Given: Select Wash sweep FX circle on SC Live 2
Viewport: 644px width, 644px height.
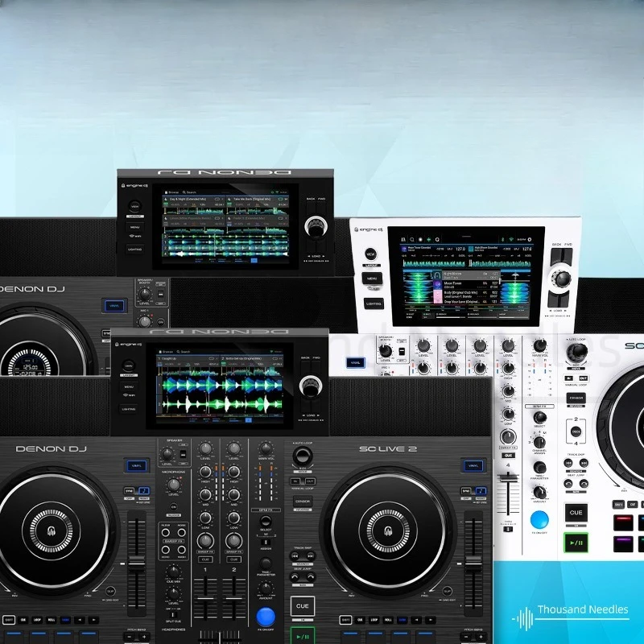Looking at the screenshot, I should (x=181, y=550).
